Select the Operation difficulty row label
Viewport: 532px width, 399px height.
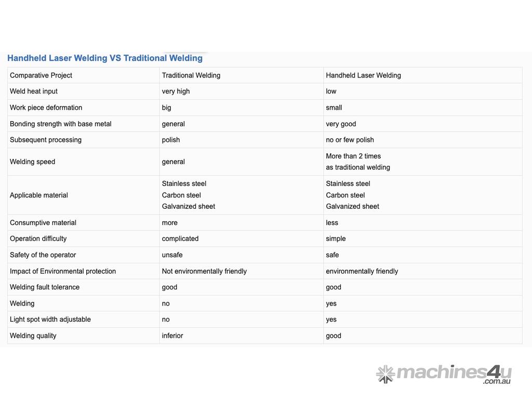[x=38, y=238]
